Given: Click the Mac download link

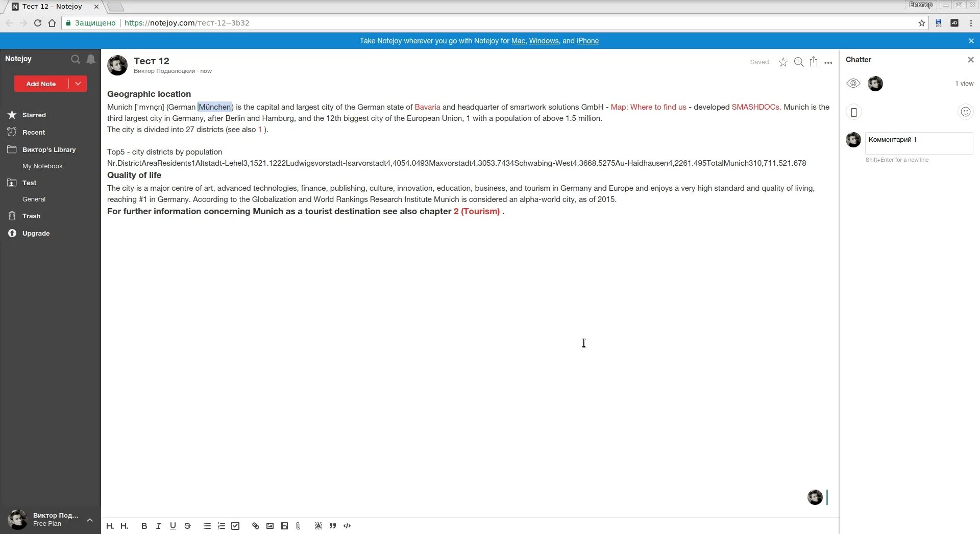Looking at the screenshot, I should click(518, 41).
